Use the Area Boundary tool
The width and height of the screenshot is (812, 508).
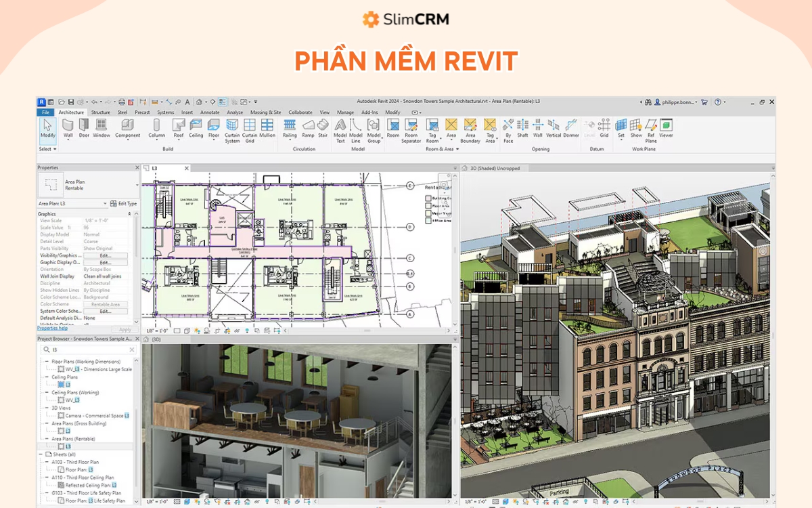click(470, 131)
